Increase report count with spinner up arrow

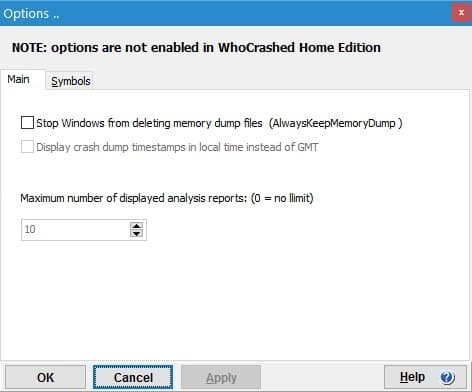click(136, 226)
